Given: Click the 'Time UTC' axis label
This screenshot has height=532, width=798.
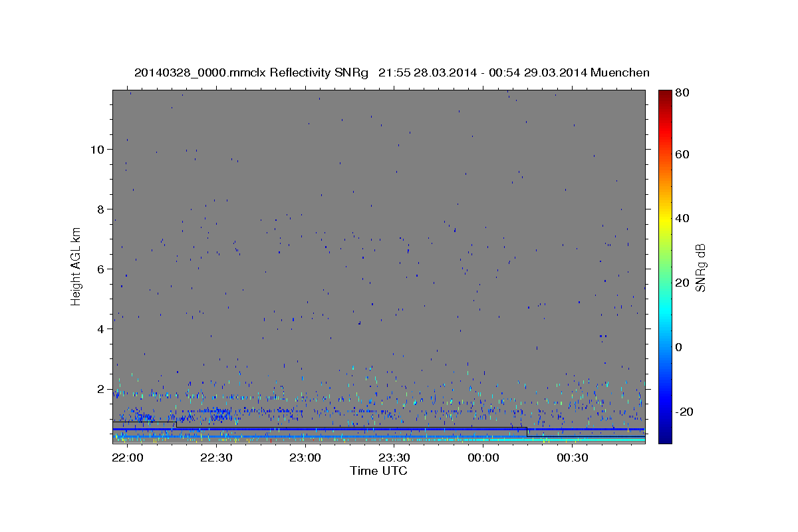Looking at the screenshot, I should [x=378, y=471].
